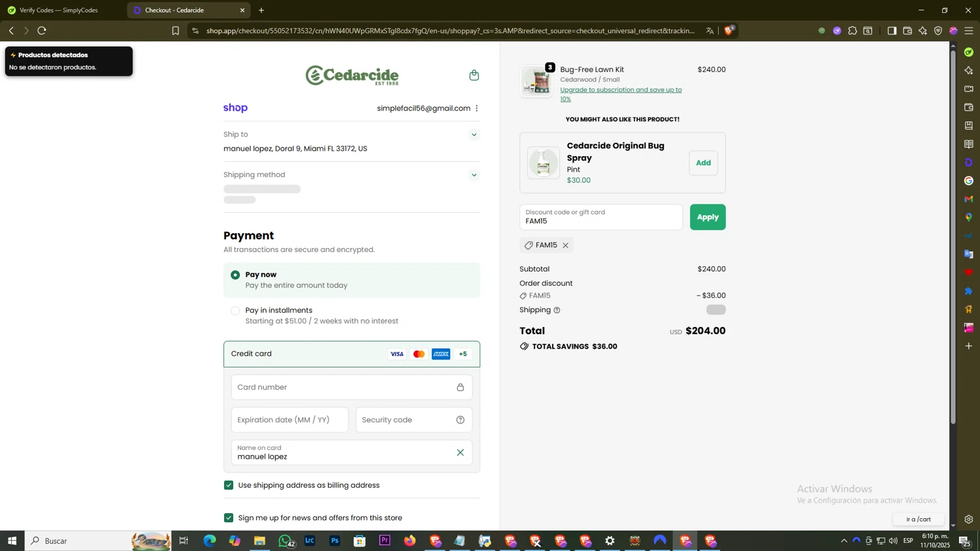Show hidden system tray icons

843,541
